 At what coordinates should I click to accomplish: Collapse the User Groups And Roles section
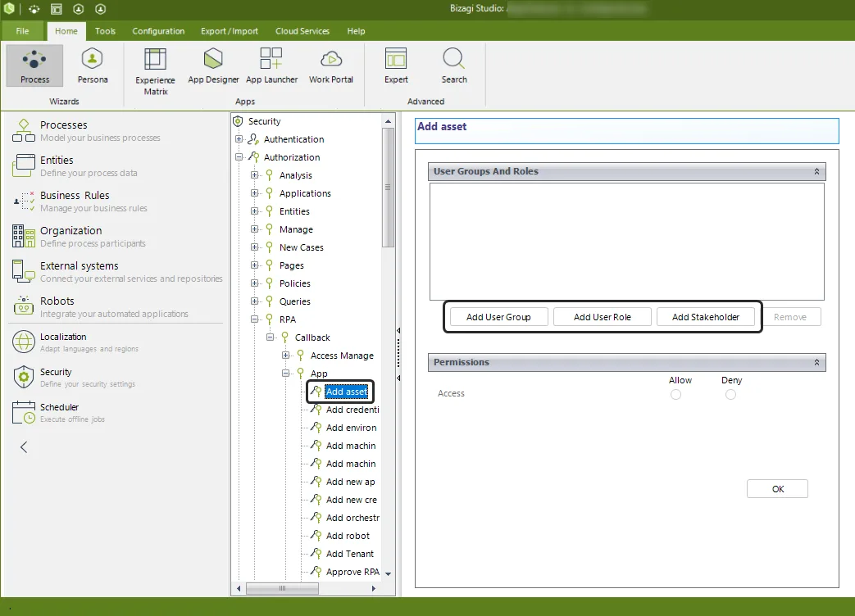tap(816, 171)
